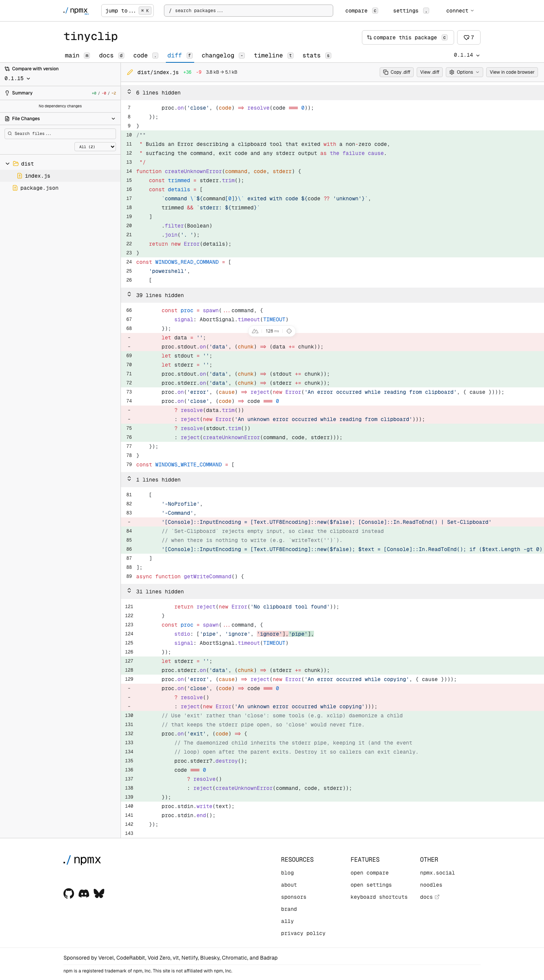Open the sponsors footer link
Screen dimensions: 544x980
294,897
